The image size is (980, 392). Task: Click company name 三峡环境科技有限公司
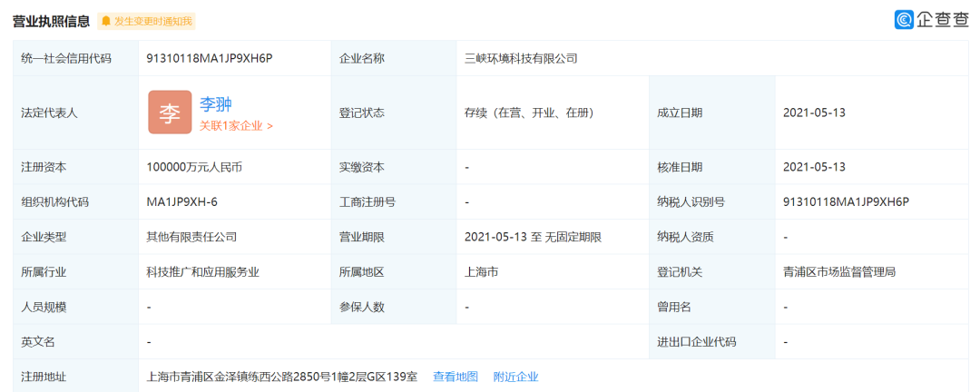coord(521,58)
